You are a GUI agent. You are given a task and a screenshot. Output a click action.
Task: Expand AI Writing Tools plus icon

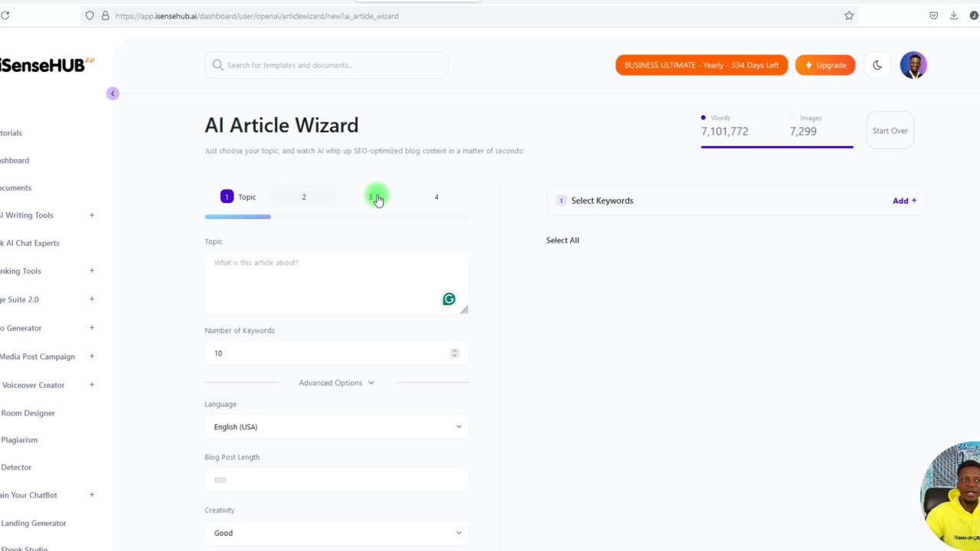[x=92, y=215]
